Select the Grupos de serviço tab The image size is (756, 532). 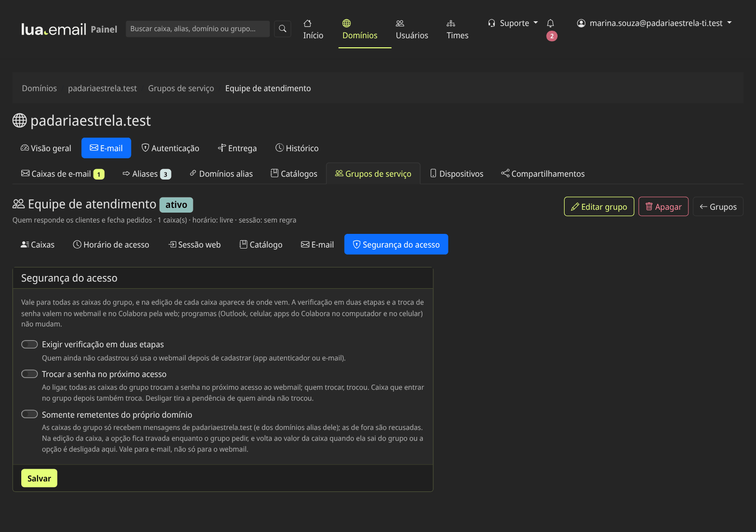(373, 174)
